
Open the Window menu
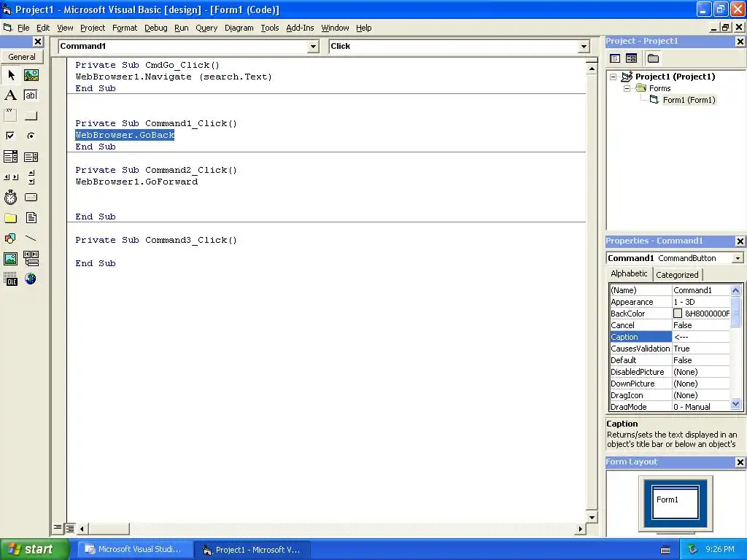335,28
